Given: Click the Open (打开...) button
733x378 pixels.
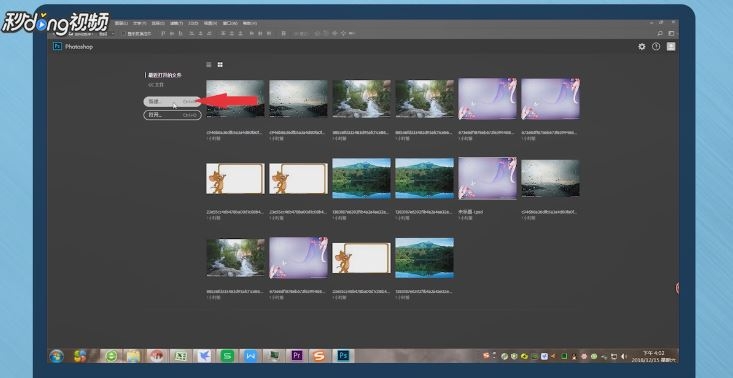Looking at the screenshot, I should point(172,115).
